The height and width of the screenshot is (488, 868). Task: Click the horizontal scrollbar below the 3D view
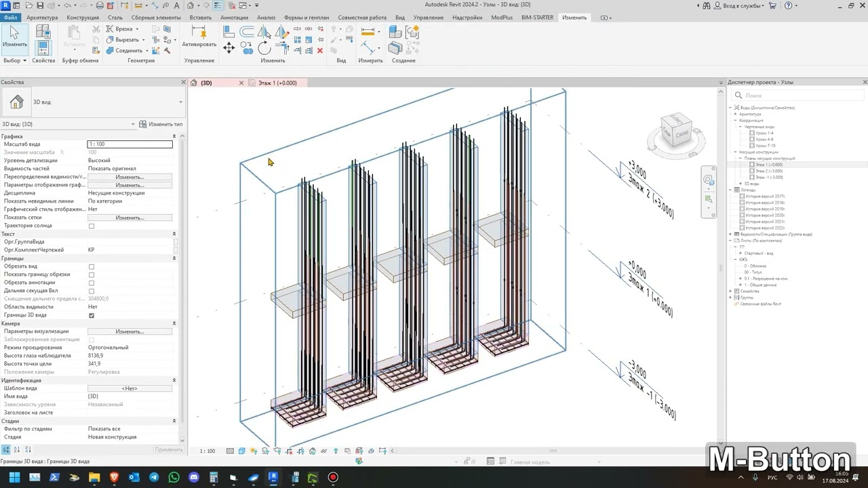click(x=553, y=451)
